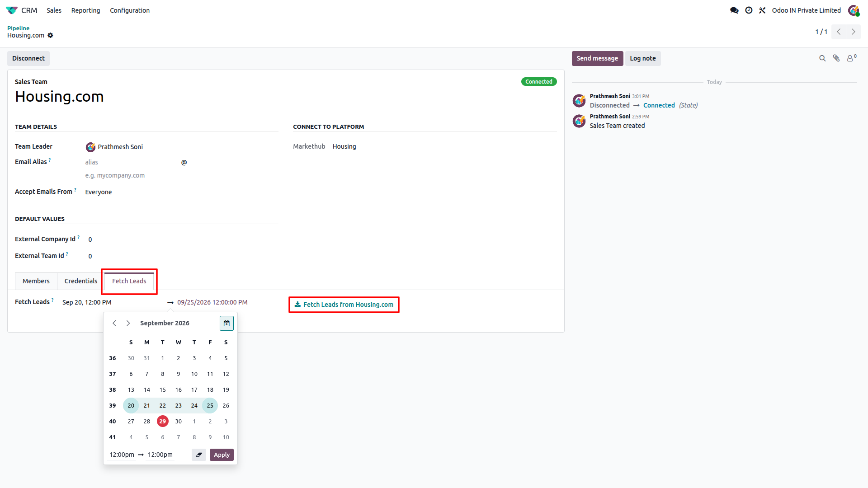Click Prathmesh Soni avatar on Connected message

[x=579, y=100]
